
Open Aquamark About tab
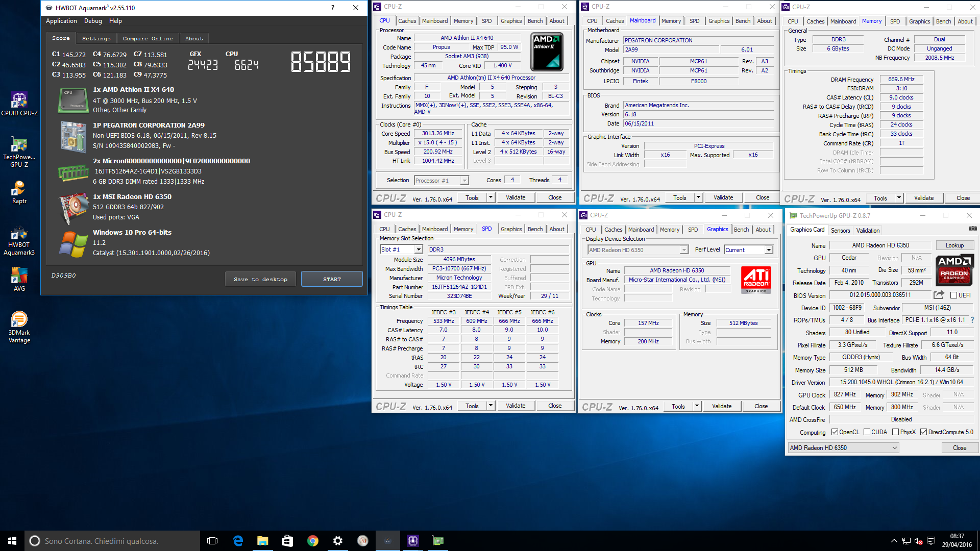(193, 38)
